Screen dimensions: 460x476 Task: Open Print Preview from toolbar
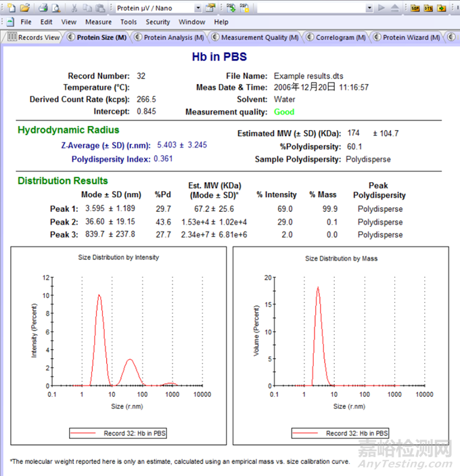point(56,8)
